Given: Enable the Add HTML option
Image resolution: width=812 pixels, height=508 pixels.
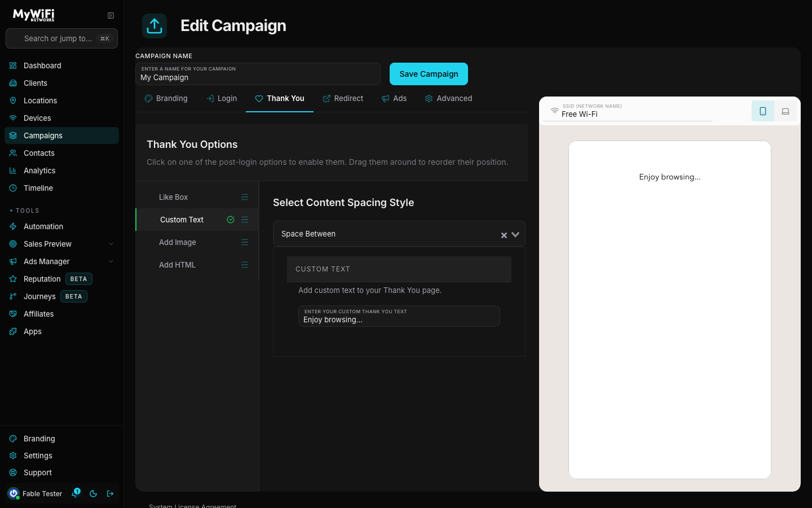Looking at the screenshot, I should tap(177, 265).
